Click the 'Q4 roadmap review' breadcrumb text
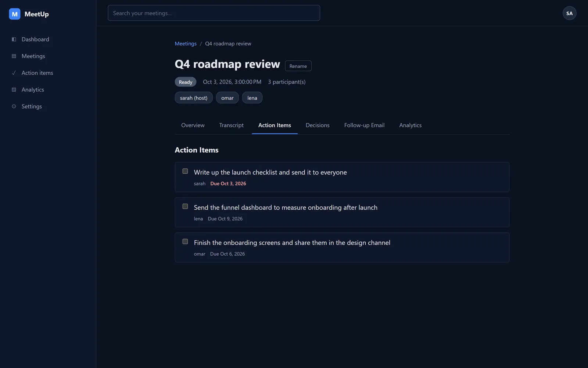The image size is (588, 368). click(x=228, y=43)
